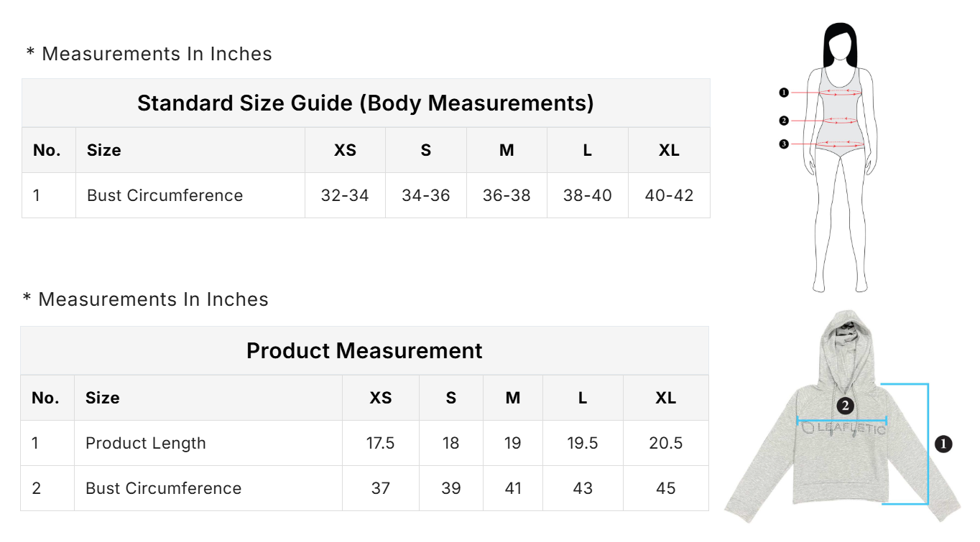Image resolution: width=980 pixels, height=542 pixels.
Task: Click the 36-38 bust circumference value
Action: click(x=507, y=195)
